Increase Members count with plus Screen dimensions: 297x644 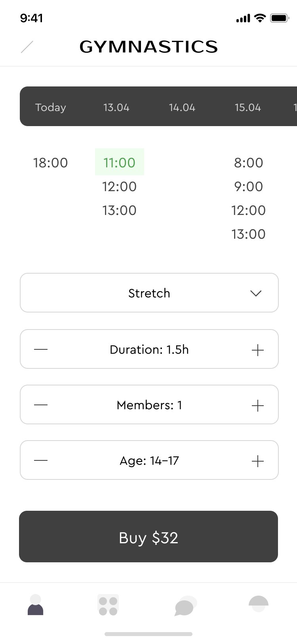coord(257,405)
